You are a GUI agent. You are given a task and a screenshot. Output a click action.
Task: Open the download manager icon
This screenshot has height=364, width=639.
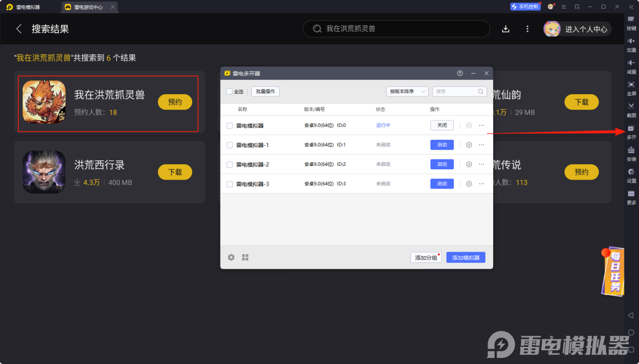click(506, 29)
